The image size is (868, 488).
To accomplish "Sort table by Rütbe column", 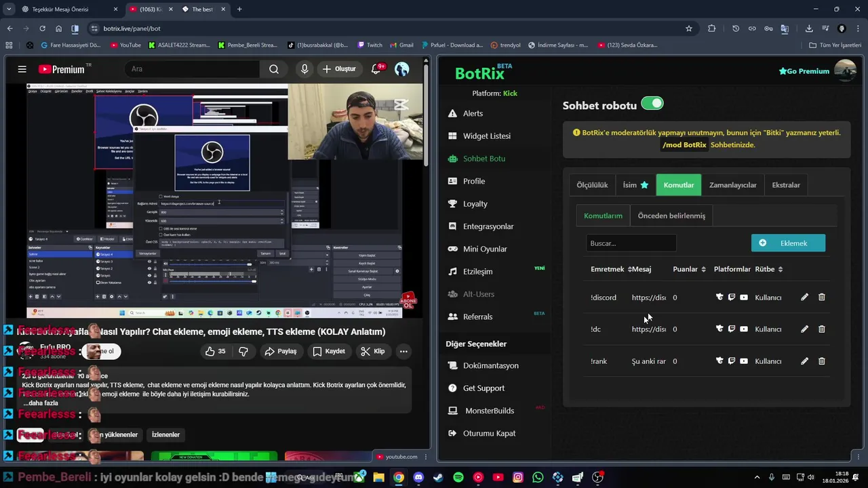I will tap(769, 269).
